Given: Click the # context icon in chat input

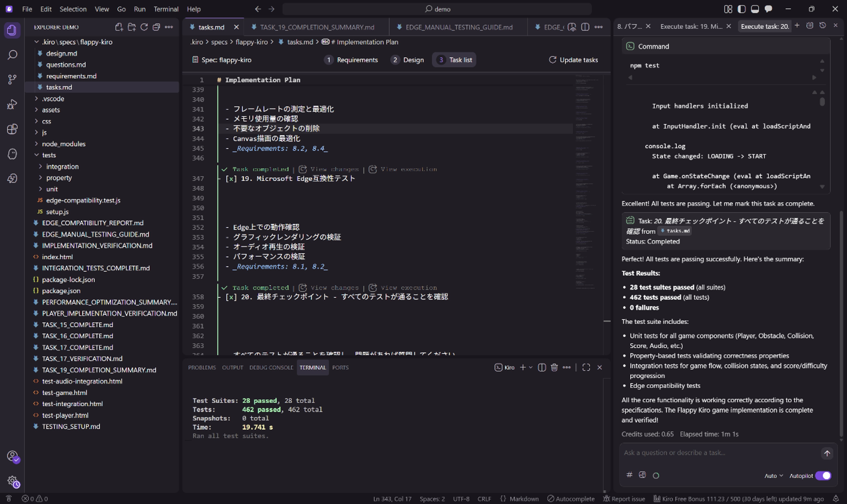Looking at the screenshot, I should (629, 475).
